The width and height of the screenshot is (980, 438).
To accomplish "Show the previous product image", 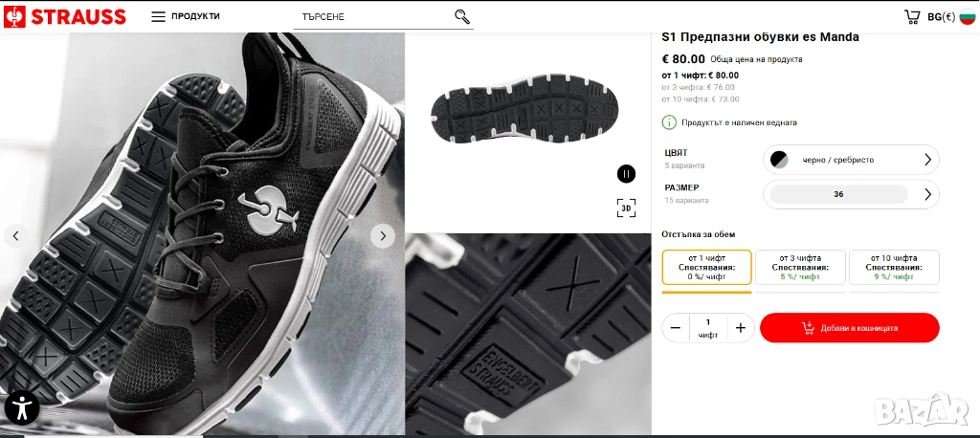I will coord(15,236).
